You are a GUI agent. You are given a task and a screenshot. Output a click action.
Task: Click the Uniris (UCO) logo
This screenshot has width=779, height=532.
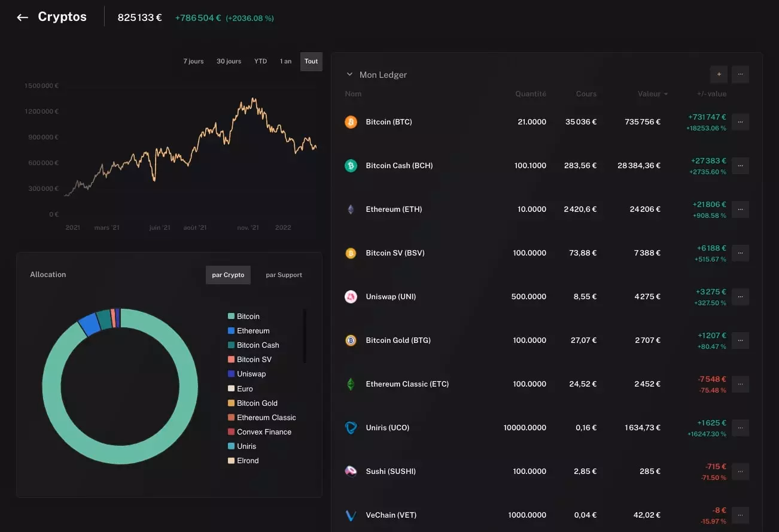[351, 427]
